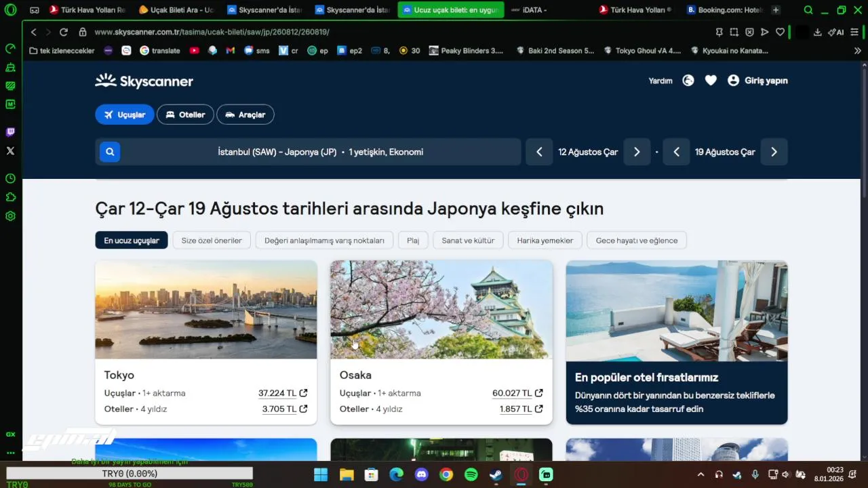
Task: Click the Tokyo skyline thumbnail
Action: pyautogui.click(x=206, y=310)
